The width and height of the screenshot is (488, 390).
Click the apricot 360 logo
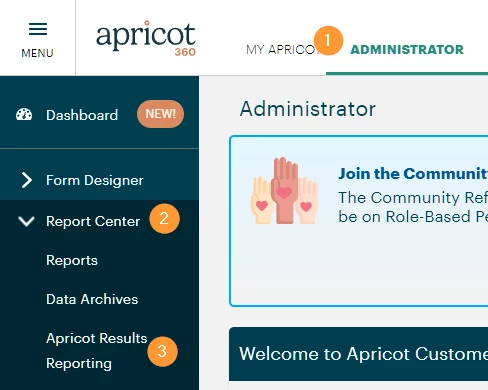pos(146,38)
